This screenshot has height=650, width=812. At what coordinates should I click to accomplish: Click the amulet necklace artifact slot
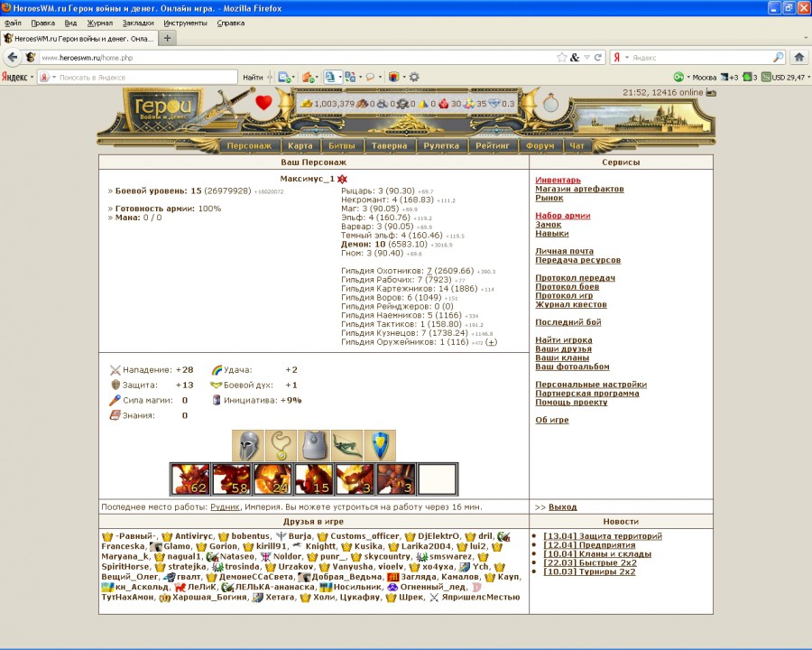(x=281, y=445)
